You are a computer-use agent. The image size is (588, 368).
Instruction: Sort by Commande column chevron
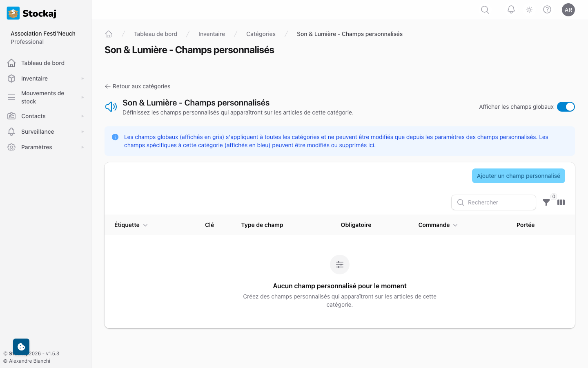pos(455,225)
